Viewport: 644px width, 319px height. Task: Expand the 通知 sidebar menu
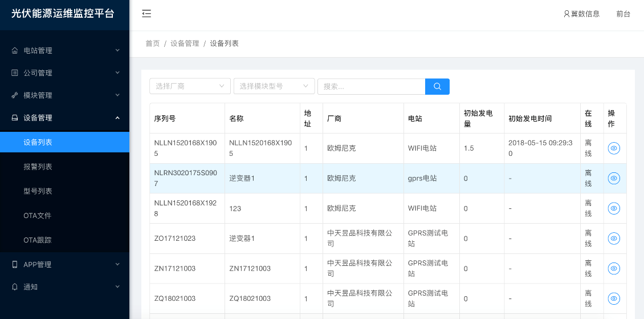(x=64, y=287)
